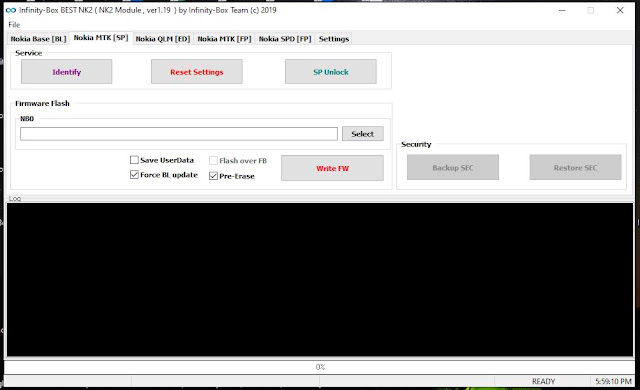
Task: Click the Restore SEC button
Action: click(x=576, y=167)
